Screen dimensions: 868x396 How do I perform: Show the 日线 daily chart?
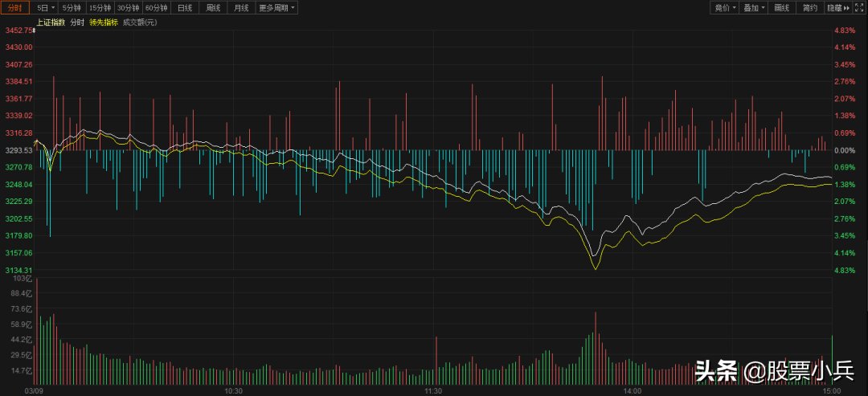tap(185, 7)
